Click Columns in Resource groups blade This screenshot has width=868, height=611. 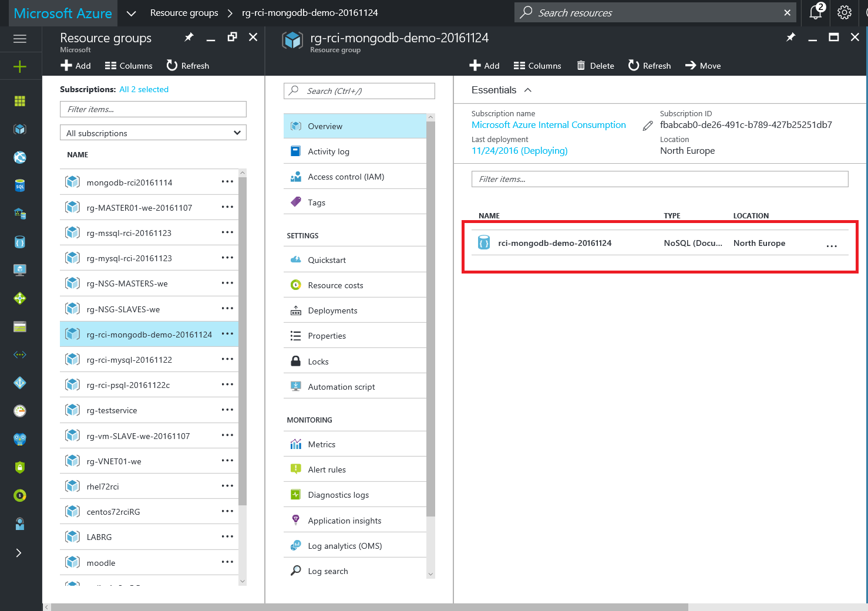pyautogui.click(x=129, y=66)
